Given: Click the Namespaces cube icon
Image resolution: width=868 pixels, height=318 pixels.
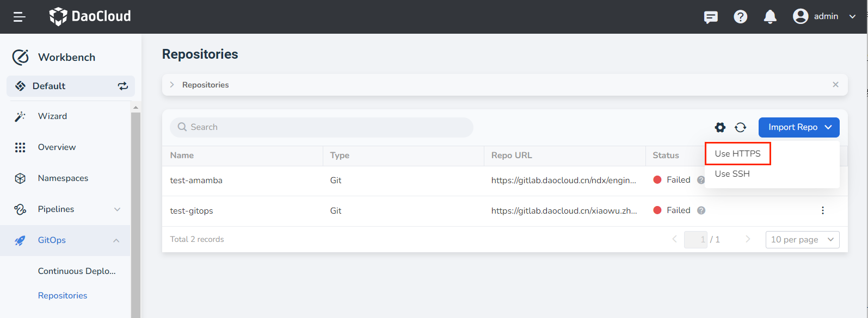Looking at the screenshot, I should point(20,178).
